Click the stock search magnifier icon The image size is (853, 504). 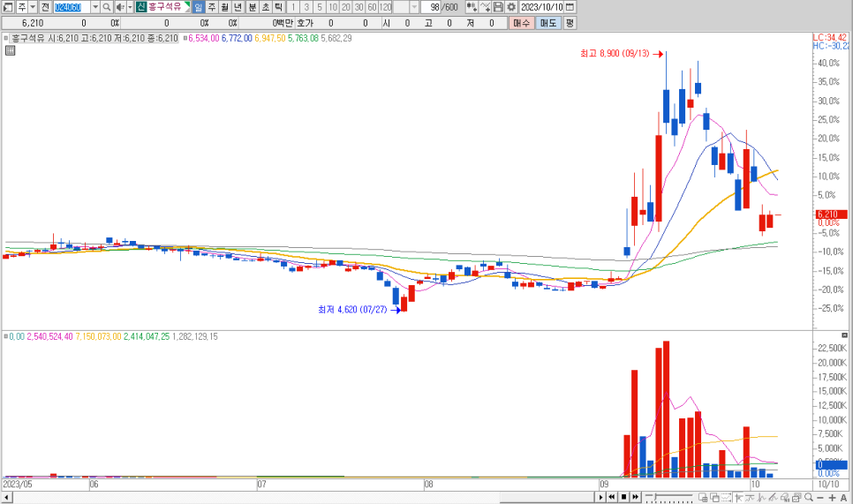click(107, 7)
